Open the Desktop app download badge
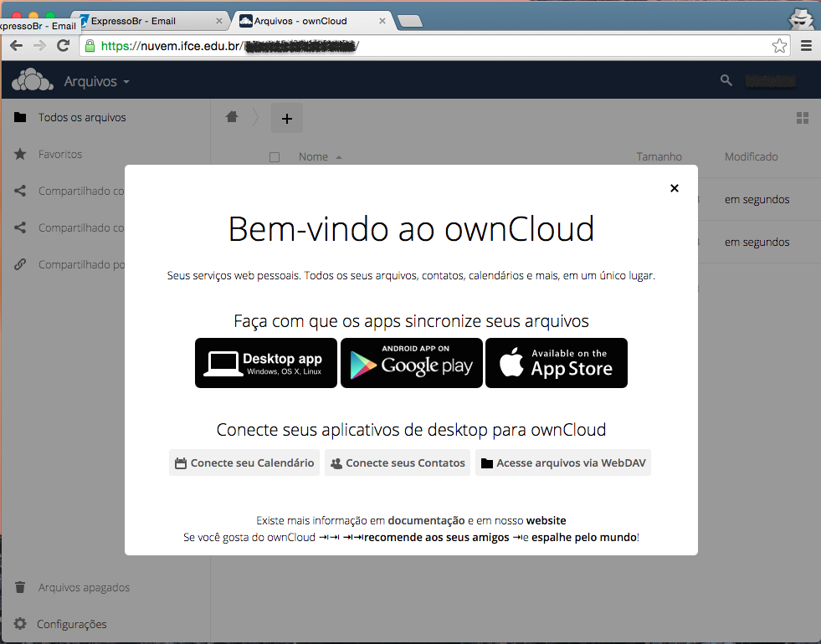 point(266,363)
